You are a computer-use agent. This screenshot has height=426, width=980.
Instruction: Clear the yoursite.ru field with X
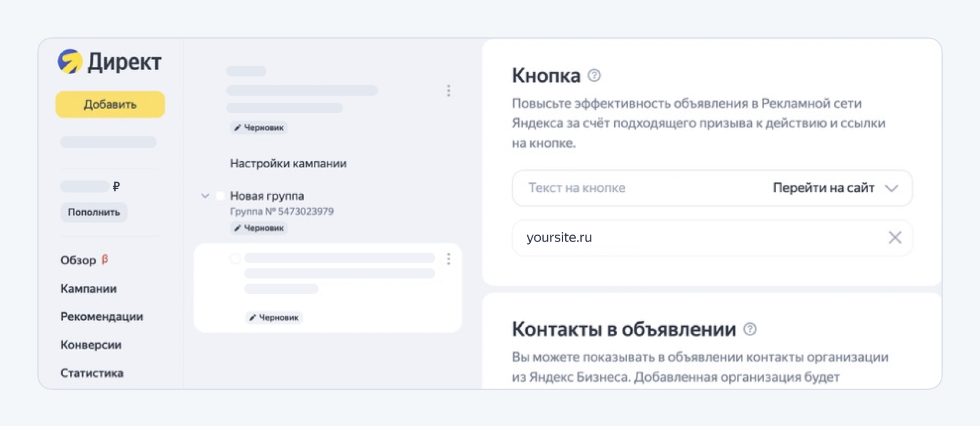coord(895,238)
